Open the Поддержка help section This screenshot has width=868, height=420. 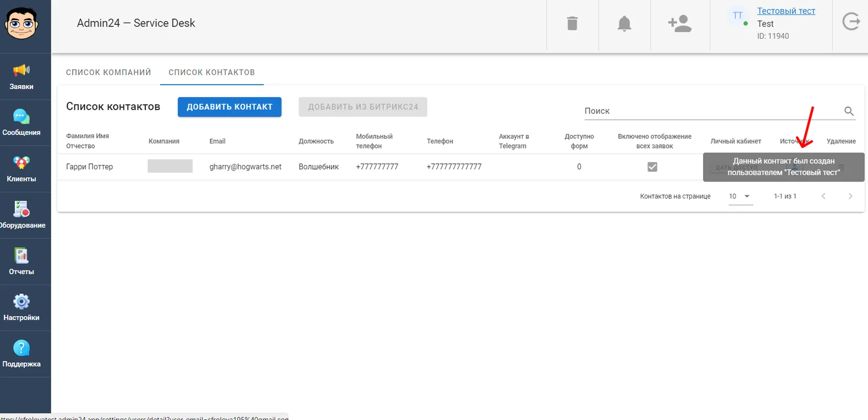pyautogui.click(x=21, y=354)
